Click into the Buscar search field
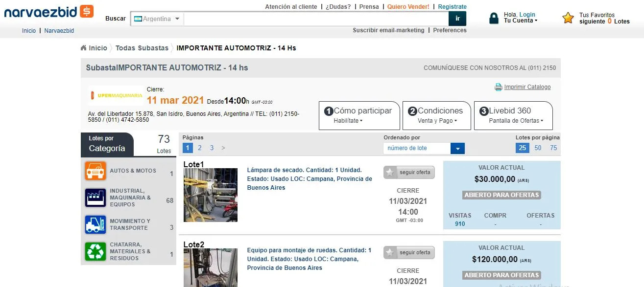The height and width of the screenshot is (287, 644). coord(316,19)
